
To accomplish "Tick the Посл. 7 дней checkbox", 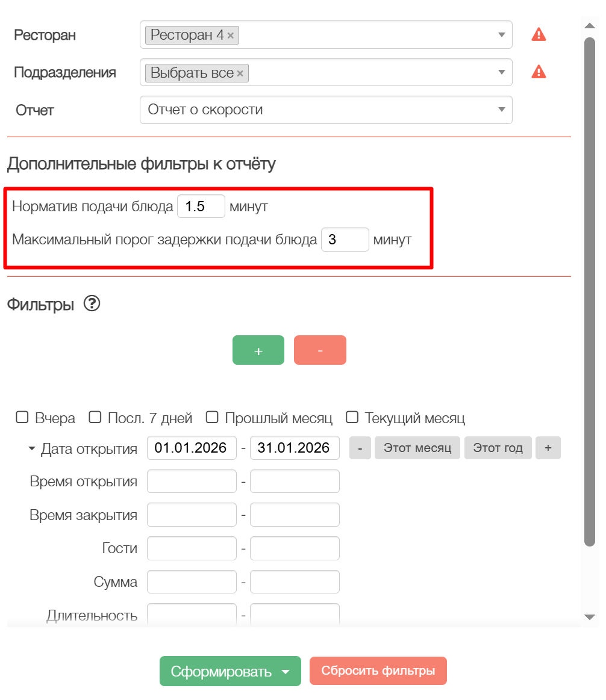I will pos(95,417).
